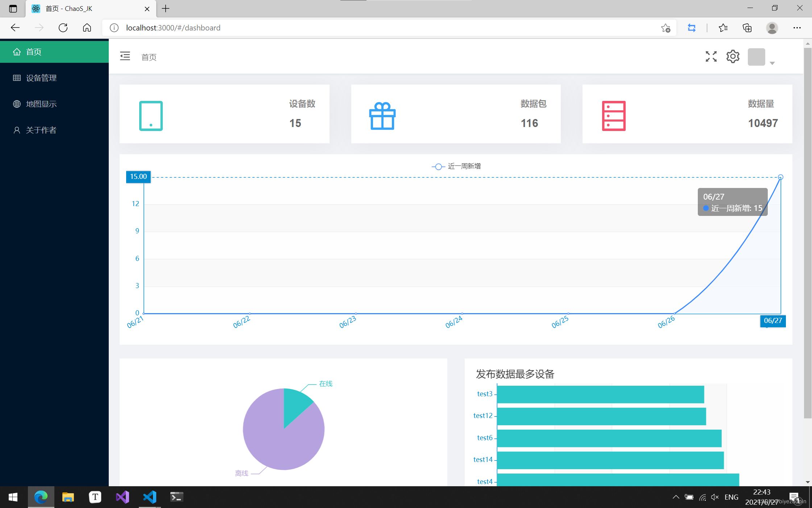Viewport: 812px width, 508px height.
Task: Click the 首页 breadcrumb link
Action: pos(149,57)
